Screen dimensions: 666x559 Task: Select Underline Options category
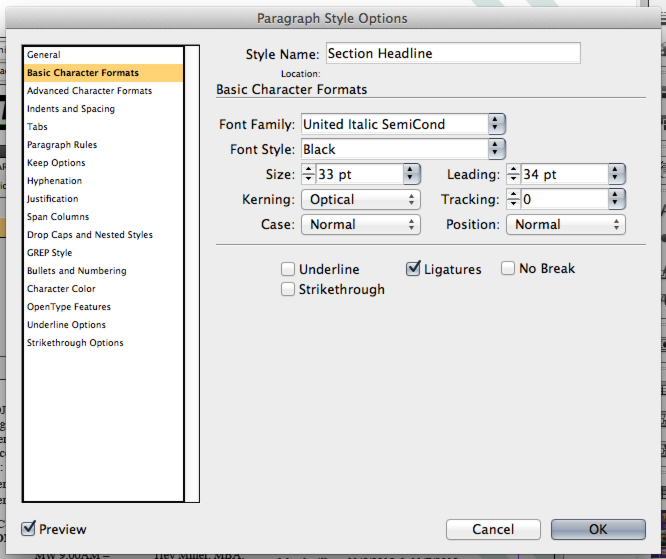[103, 325]
